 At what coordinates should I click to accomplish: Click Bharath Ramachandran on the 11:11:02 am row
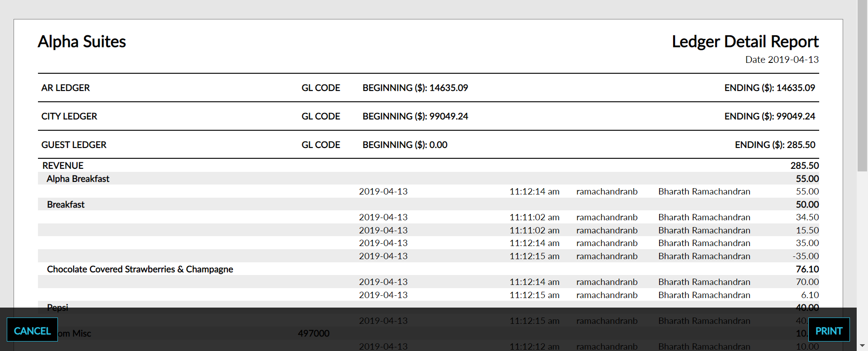pyautogui.click(x=704, y=217)
